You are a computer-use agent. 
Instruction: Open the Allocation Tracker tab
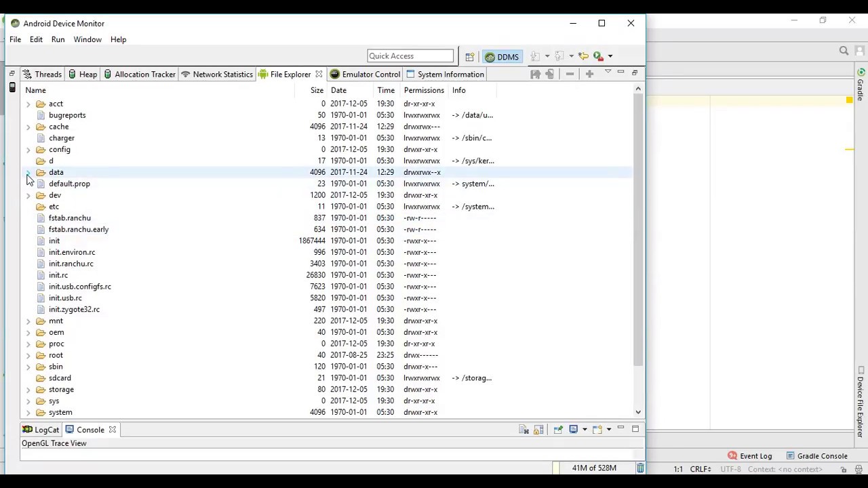coord(139,75)
